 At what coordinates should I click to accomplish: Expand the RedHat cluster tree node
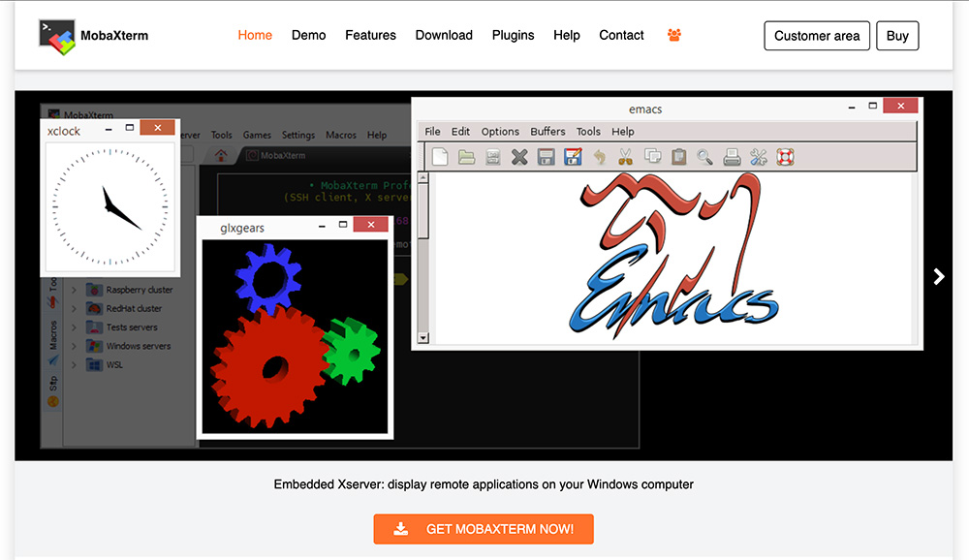click(74, 308)
